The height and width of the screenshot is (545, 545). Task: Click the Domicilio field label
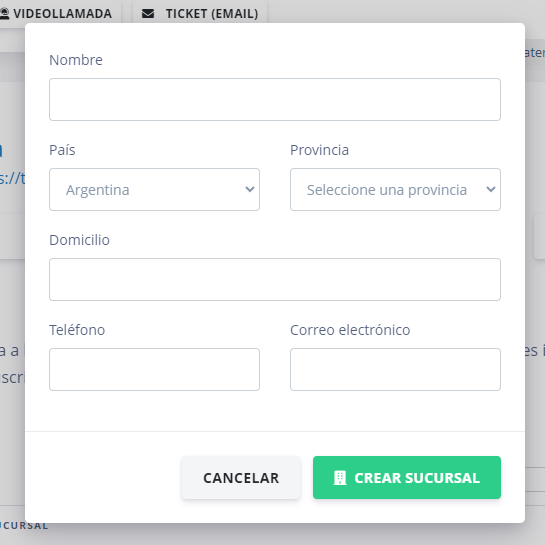[x=79, y=240]
